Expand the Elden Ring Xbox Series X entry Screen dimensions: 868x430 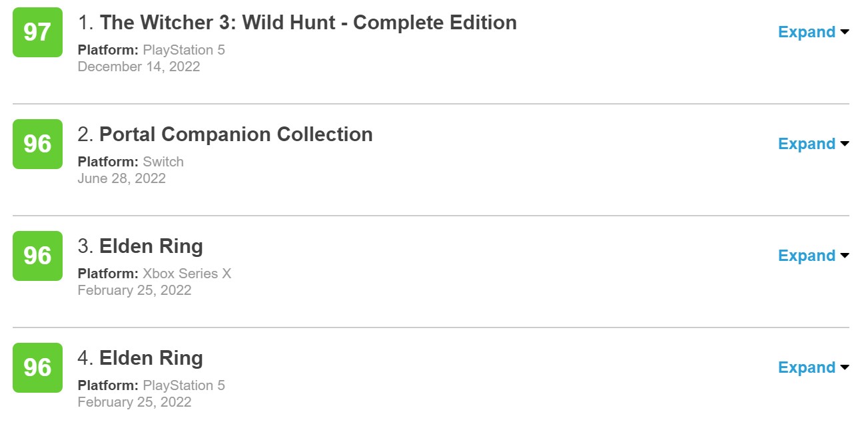(807, 256)
